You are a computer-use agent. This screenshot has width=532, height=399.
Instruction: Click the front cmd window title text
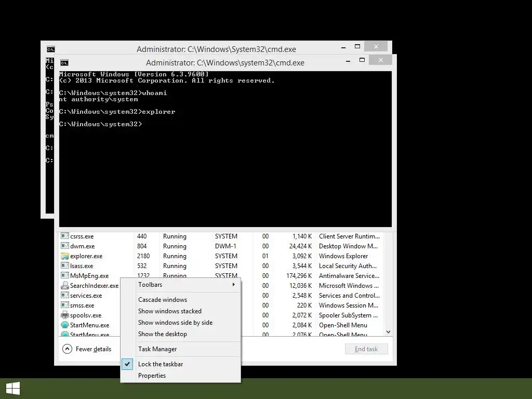[225, 63]
